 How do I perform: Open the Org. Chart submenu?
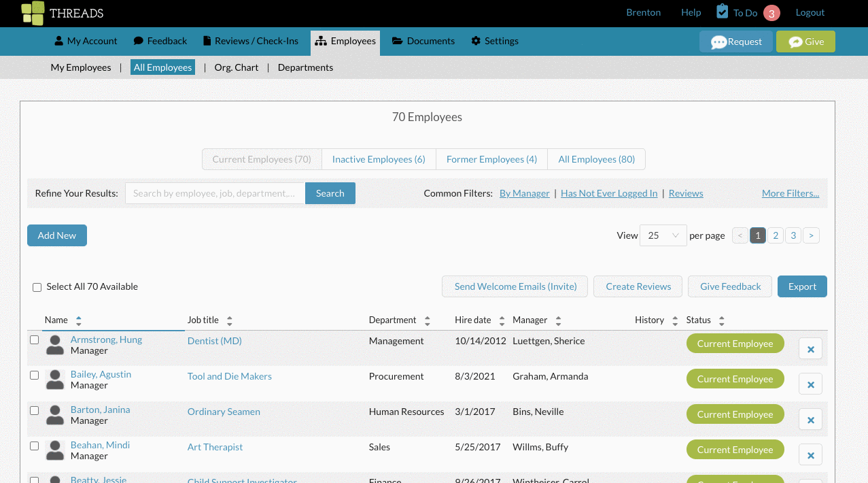[237, 67]
